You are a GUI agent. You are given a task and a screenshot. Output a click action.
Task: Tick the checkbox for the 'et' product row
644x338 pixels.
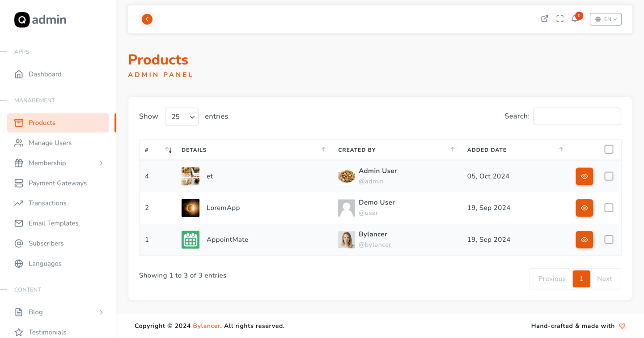[x=609, y=176]
